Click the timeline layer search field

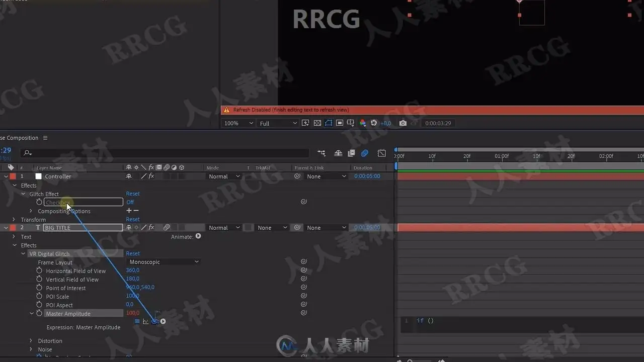165,153
